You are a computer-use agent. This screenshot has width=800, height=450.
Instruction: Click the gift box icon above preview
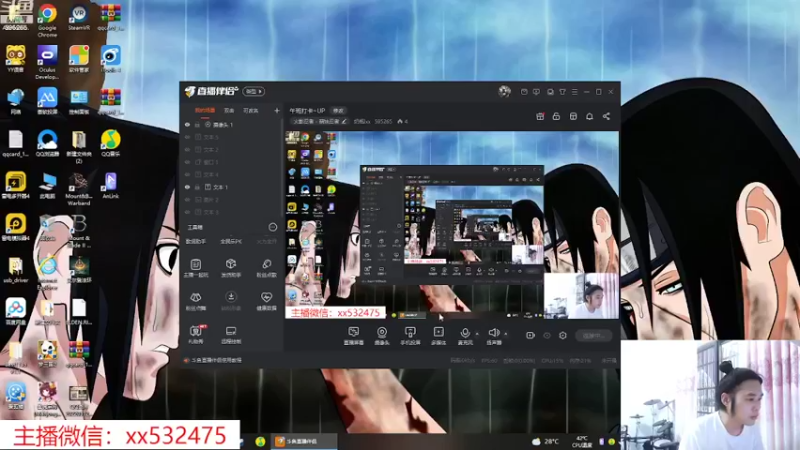540,116
